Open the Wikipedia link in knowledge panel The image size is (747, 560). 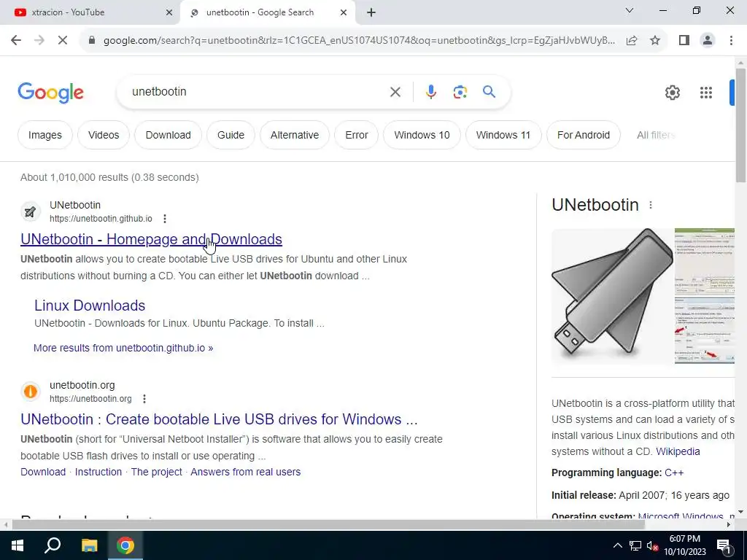678,451
